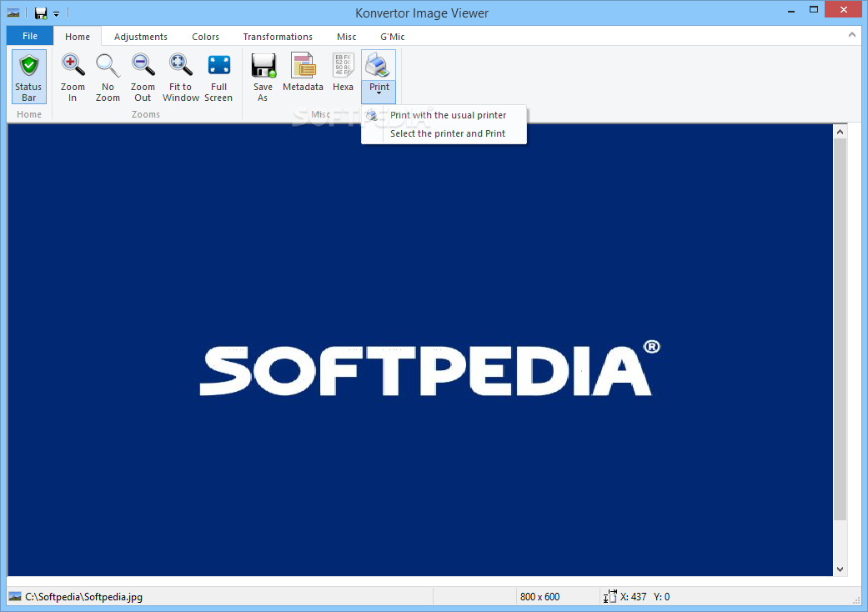Expand the quick access toolbar dropdown arrow
The image size is (868, 612).
[x=57, y=13]
